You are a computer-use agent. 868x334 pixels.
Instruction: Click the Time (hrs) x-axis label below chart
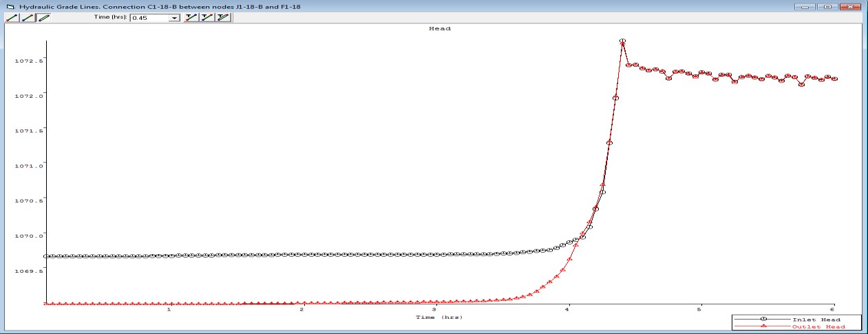click(x=439, y=317)
